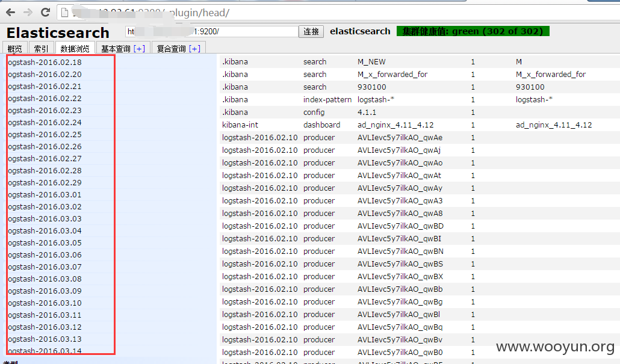Open document AVLIevc5y7ilkAO_qwAo
620x364 pixels.
(420, 163)
